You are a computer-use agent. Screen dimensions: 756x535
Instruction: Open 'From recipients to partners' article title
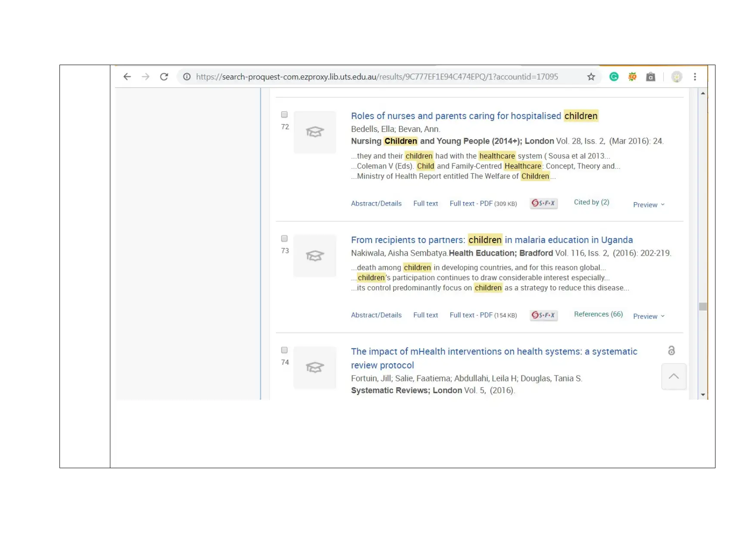point(492,240)
